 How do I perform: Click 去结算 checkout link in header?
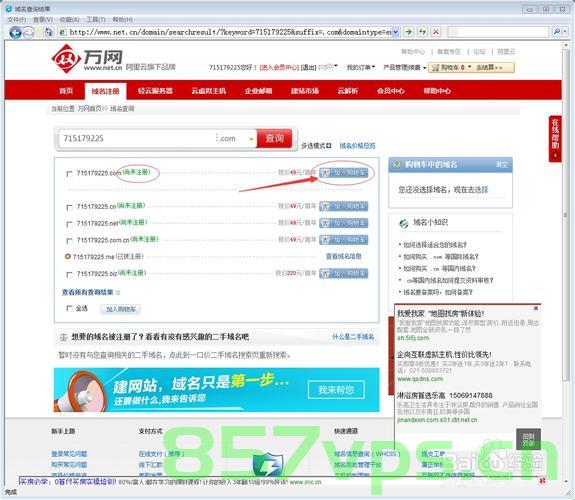pyautogui.click(x=489, y=67)
